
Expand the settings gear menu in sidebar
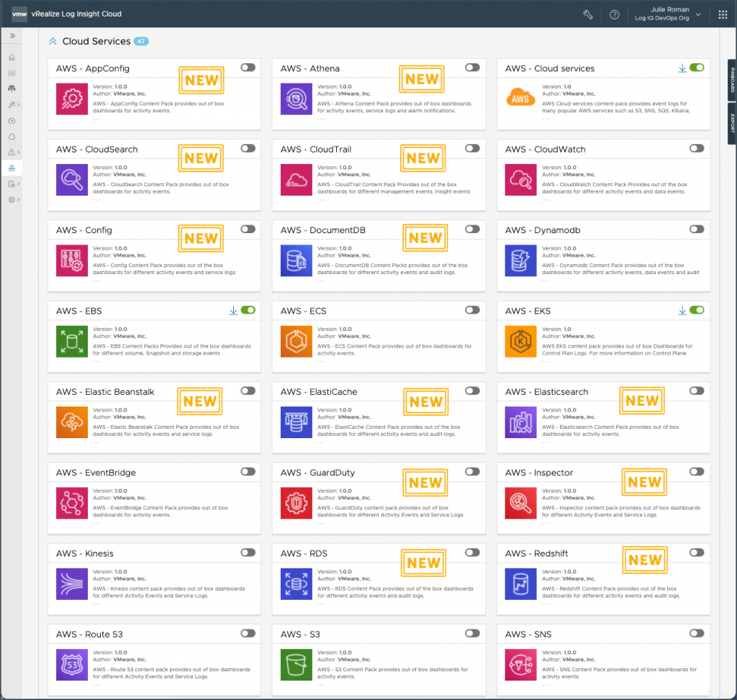tap(14, 200)
